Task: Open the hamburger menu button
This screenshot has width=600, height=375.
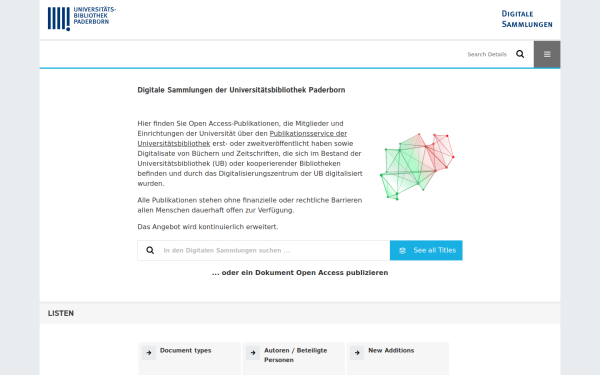Action: [547, 54]
